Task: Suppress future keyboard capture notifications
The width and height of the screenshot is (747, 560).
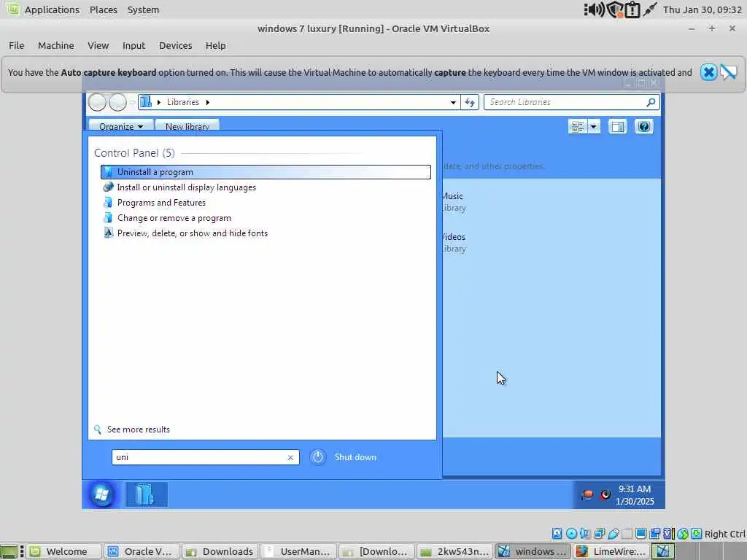Action: pos(729,72)
